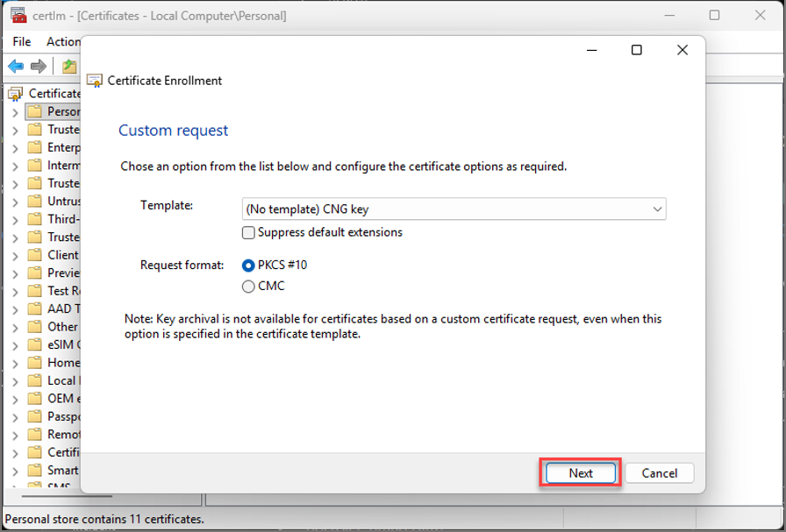This screenshot has width=786, height=532.
Task: Click the Other tree item label
Action: click(63, 327)
